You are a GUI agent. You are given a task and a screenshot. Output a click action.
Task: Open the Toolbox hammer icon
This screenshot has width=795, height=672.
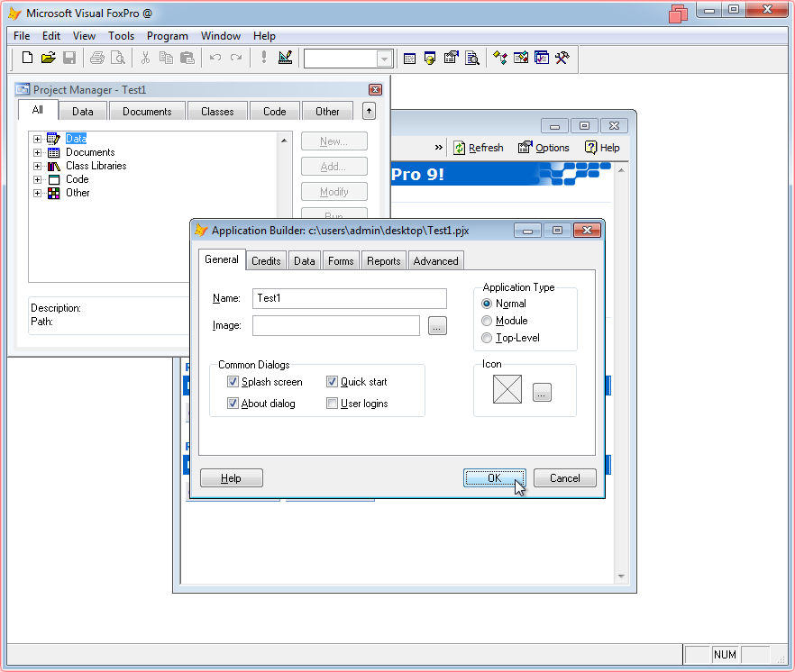(x=562, y=58)
